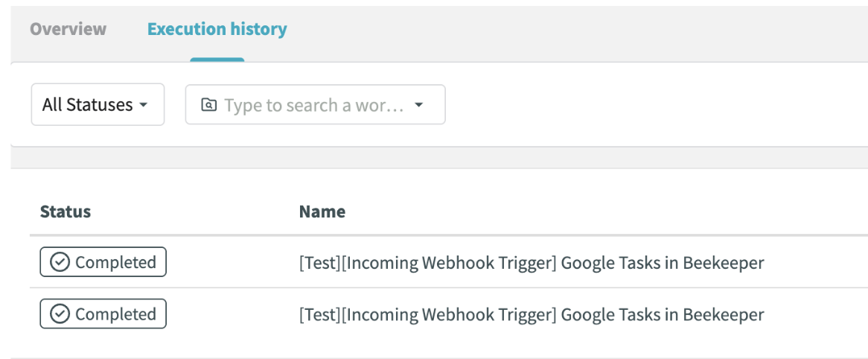Screen dimensions: 868x359
Task: Click the checkmark circle icon in second row
Action: pos(60,314)
